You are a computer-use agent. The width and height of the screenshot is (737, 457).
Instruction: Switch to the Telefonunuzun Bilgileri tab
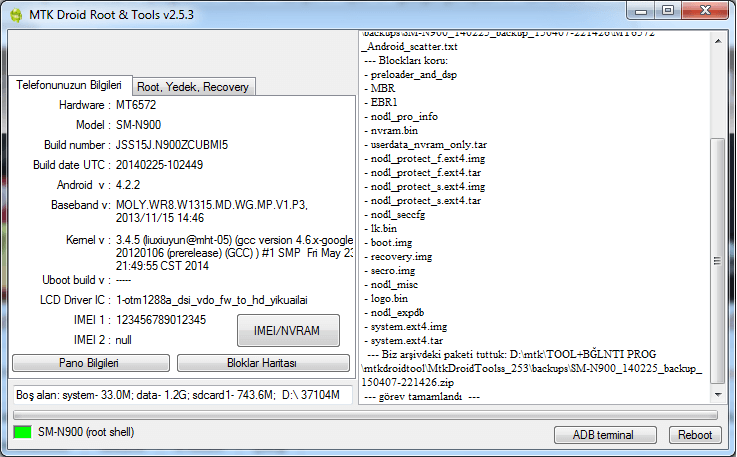pyautogui.click(x=69, y=86)
